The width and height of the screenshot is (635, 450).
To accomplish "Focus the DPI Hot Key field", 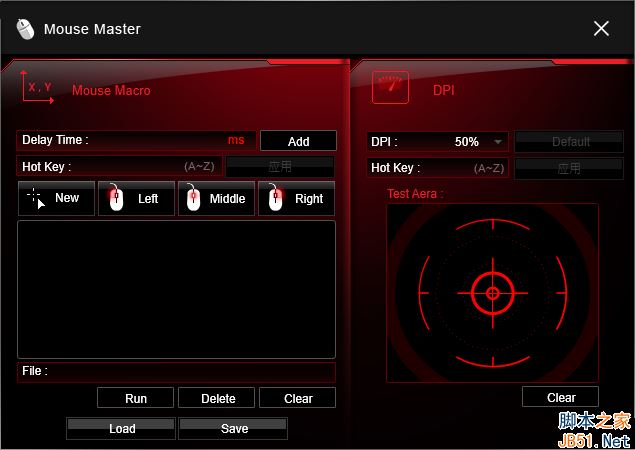I will pyautogui.click(x=437, y=168).
